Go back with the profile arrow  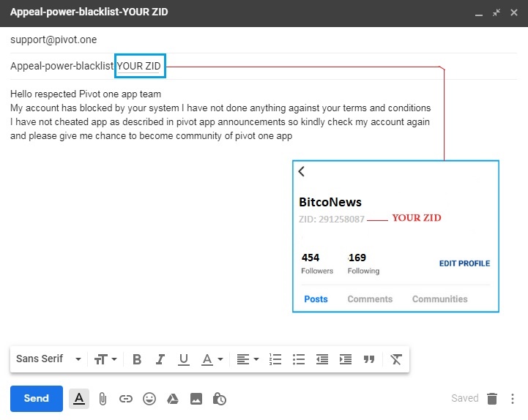point(302,171)
